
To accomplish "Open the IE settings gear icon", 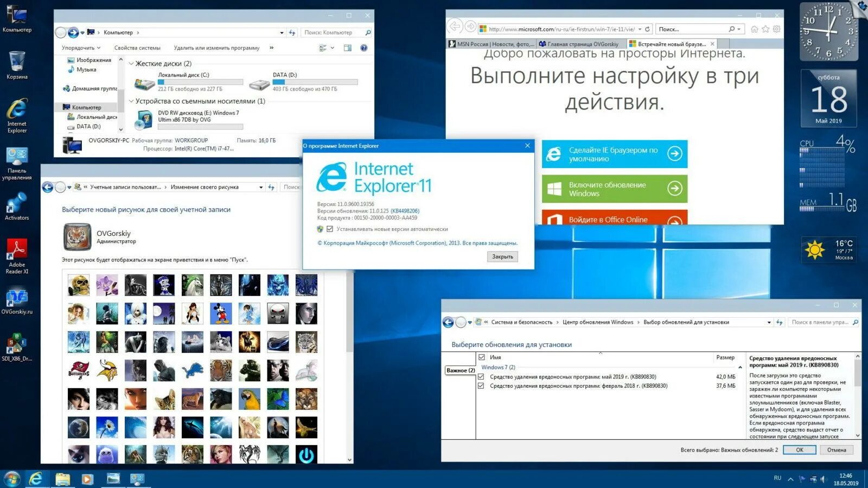I will click(777, 29).
